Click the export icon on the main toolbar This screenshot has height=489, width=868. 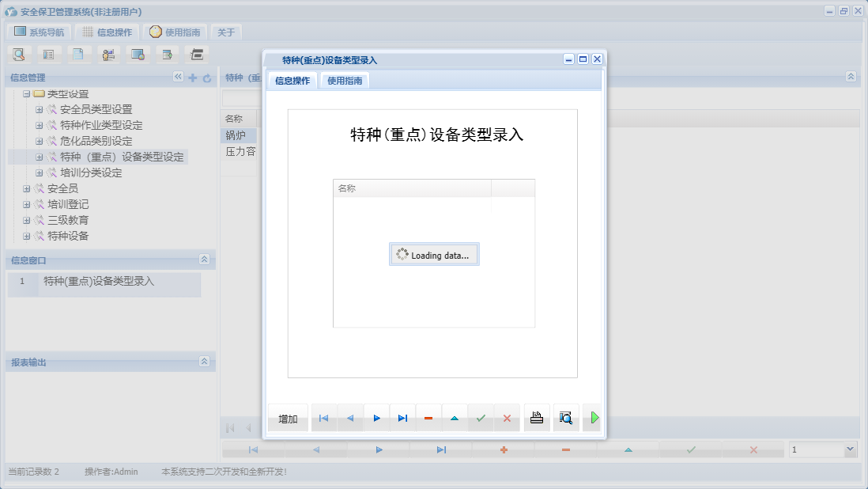pyautogui.click(x=165, y=54)
